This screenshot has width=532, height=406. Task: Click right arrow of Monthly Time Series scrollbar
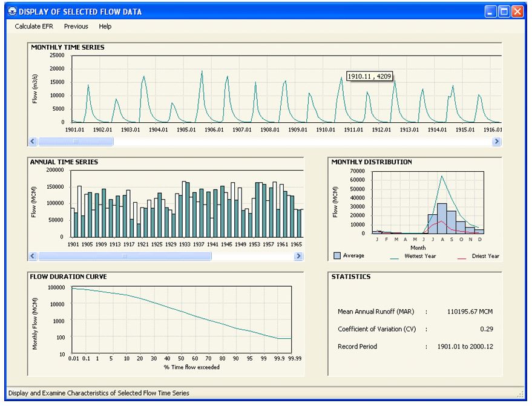tap(496, 142)
